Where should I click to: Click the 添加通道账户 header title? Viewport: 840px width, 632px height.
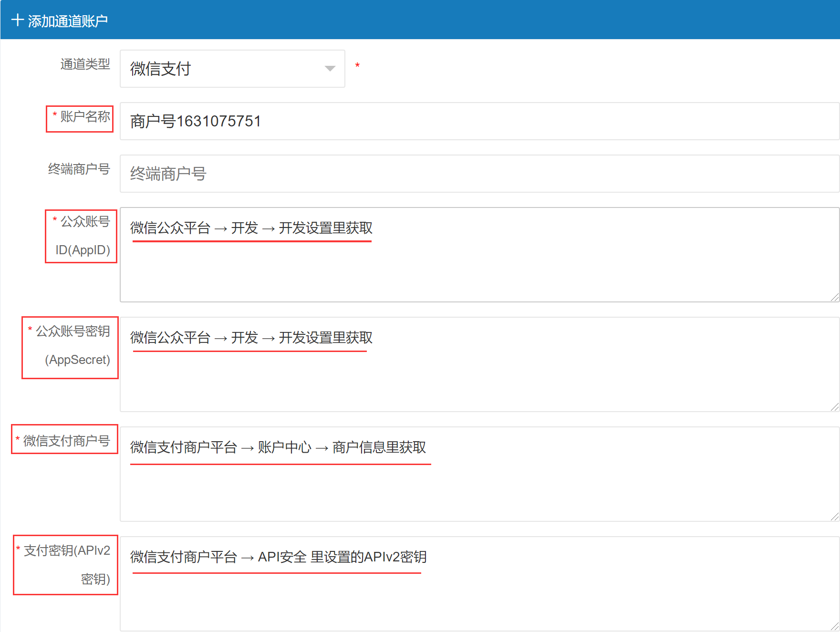point(67,21)
